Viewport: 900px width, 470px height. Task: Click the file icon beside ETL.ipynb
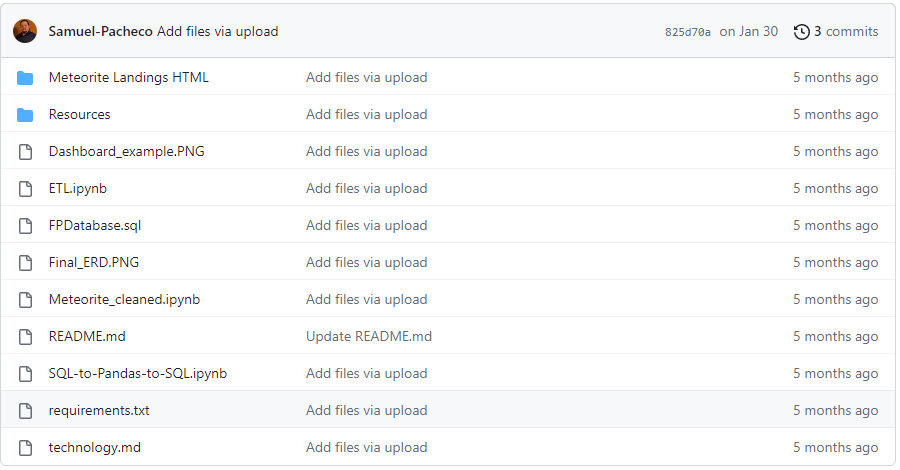[25, 189]
